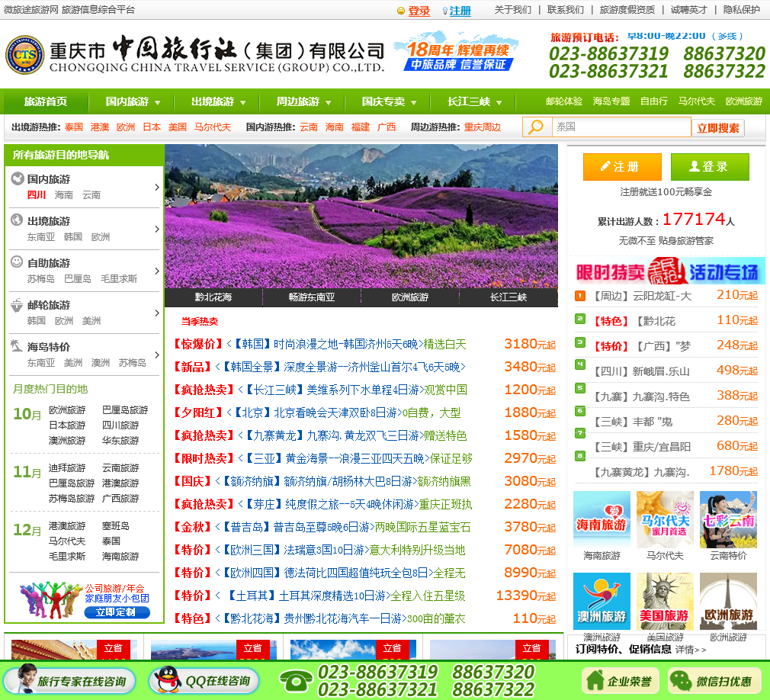770x700 pixels.
Task: Click the consultant avatar in 旅行专家在线咨询
Action: click(26, 678)
